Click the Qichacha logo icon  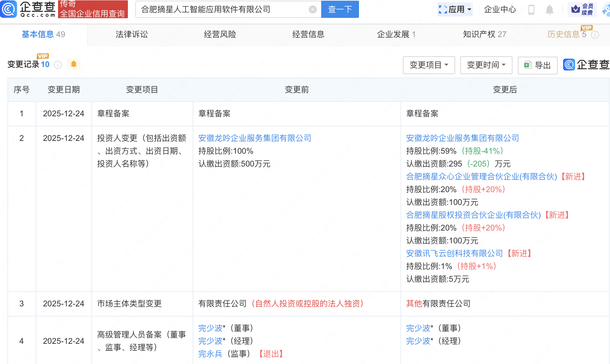point(9,9)
